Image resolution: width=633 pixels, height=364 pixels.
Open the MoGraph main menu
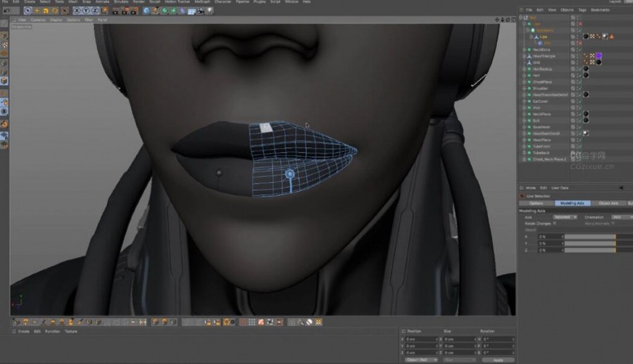202,1
